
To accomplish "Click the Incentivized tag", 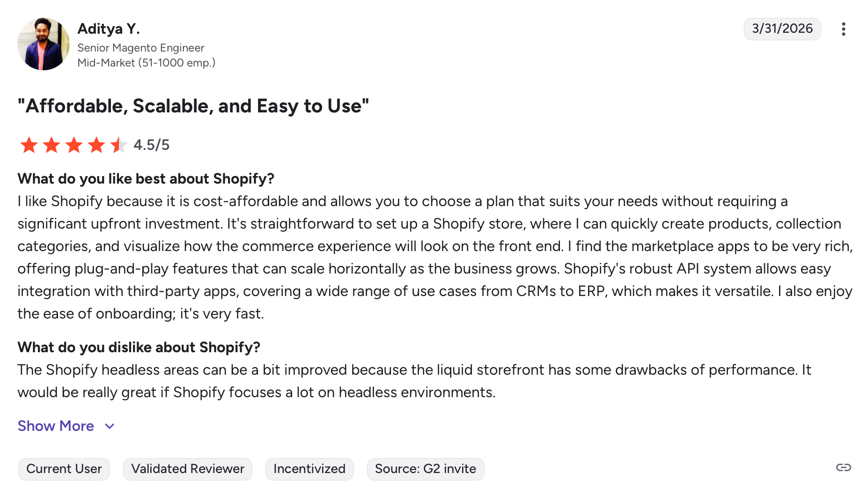I will pos(309,469).
